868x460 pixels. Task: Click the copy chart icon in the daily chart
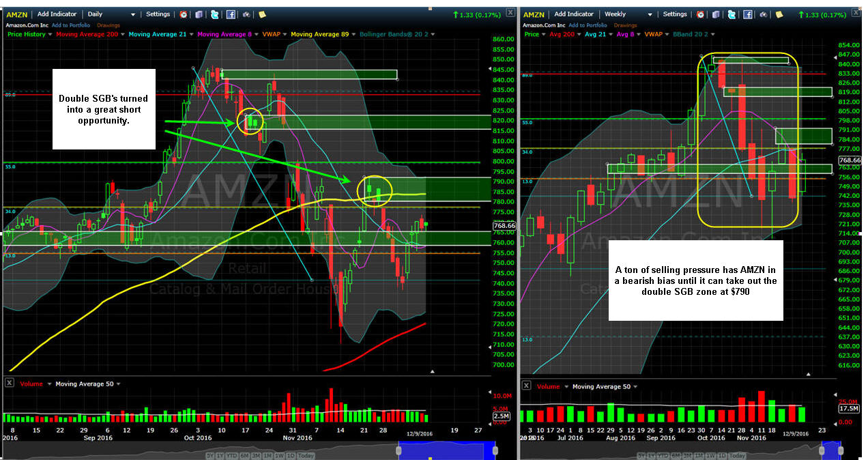(199, 14)
